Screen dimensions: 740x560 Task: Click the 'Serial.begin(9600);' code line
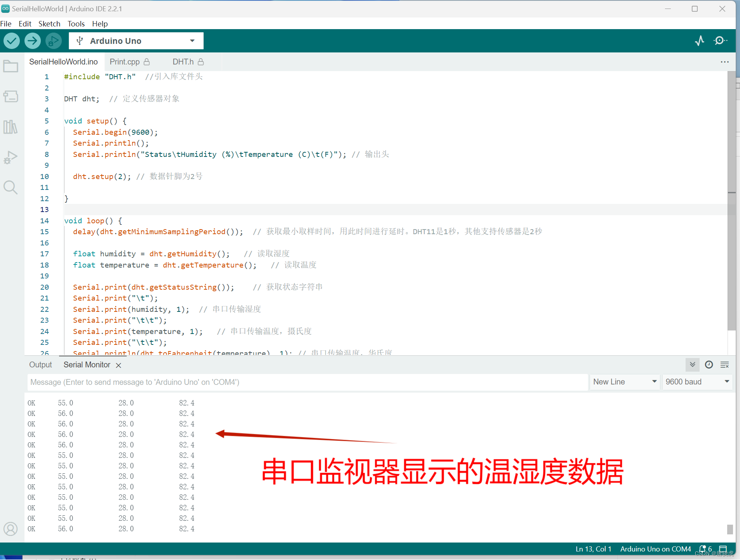click(x=115, y=132)
